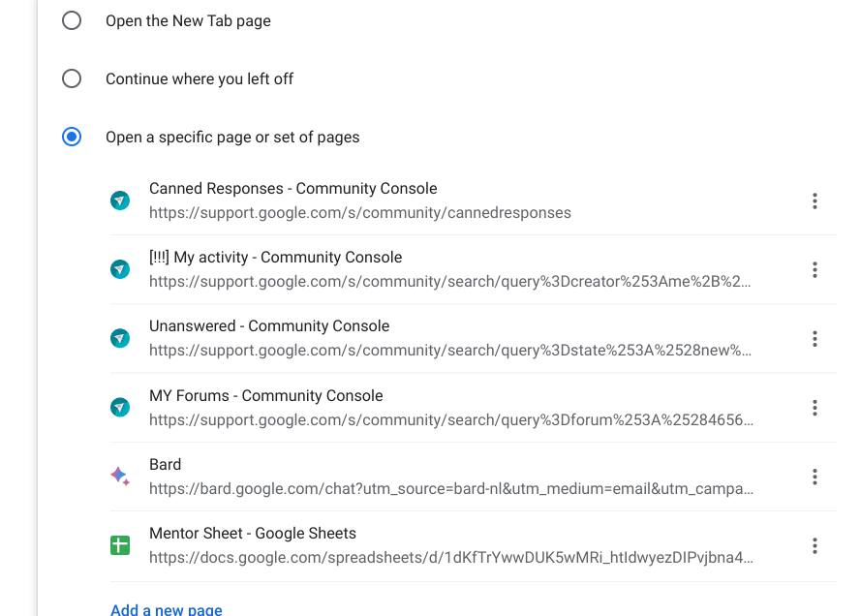Open more actions menu for MY Forums
Screen dimensions: 861x616
[815, 408]
